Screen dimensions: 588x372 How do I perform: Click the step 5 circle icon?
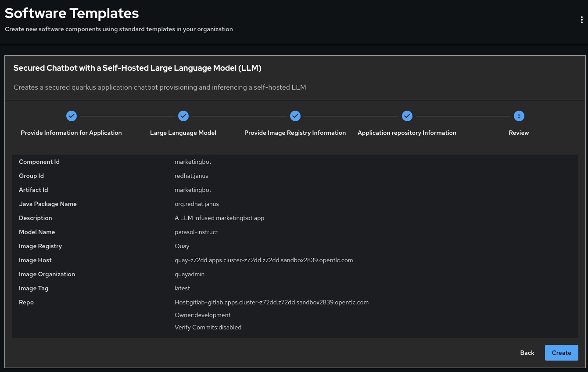pos(519,116)
